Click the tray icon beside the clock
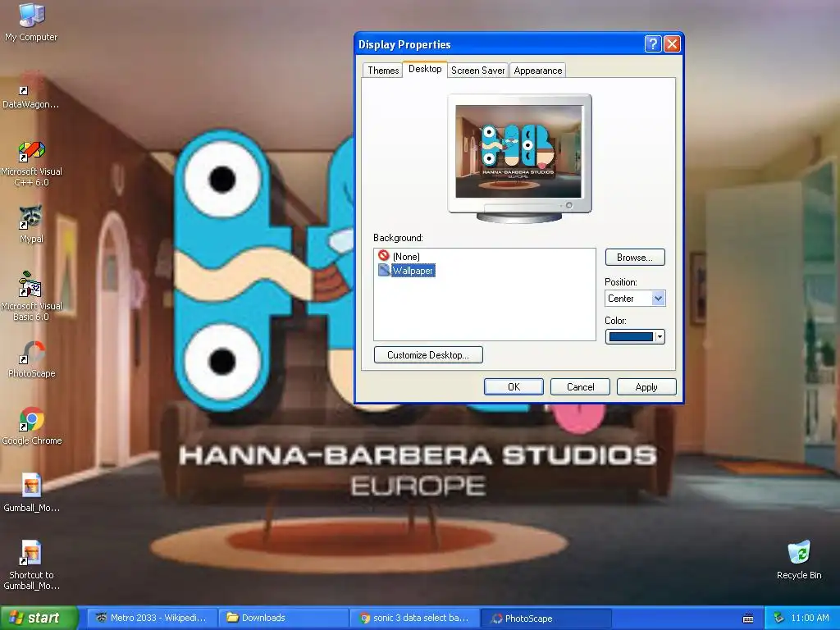The height and width of the screenshot is (630, 840). [778, 618]
